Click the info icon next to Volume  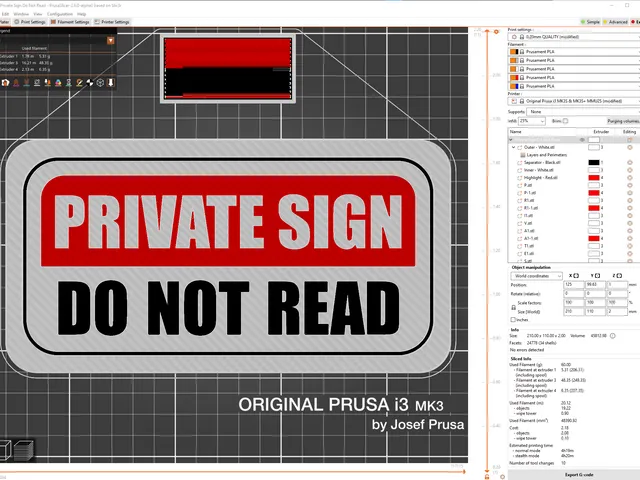(613, 336)
